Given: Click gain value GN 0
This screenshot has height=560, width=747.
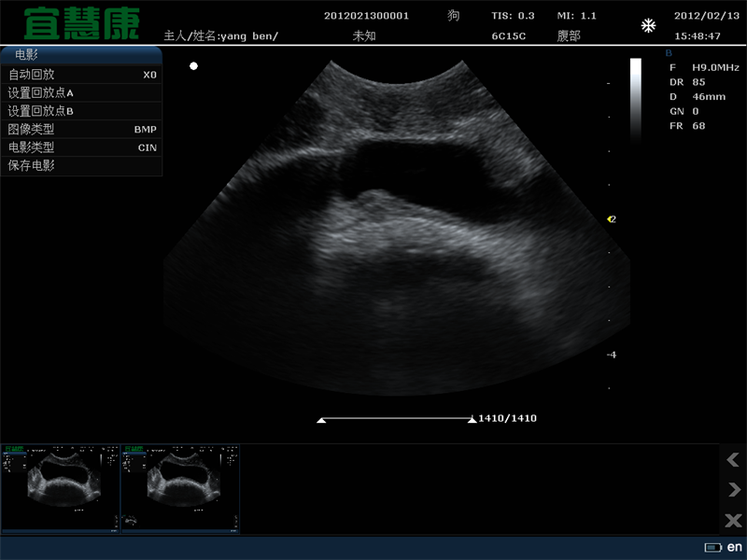Looking at the screenshot, I should click(684, 111).
